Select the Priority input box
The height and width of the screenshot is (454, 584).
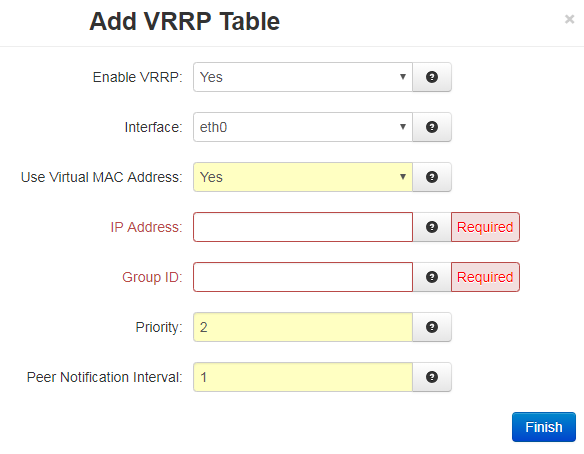pos(303,327)
